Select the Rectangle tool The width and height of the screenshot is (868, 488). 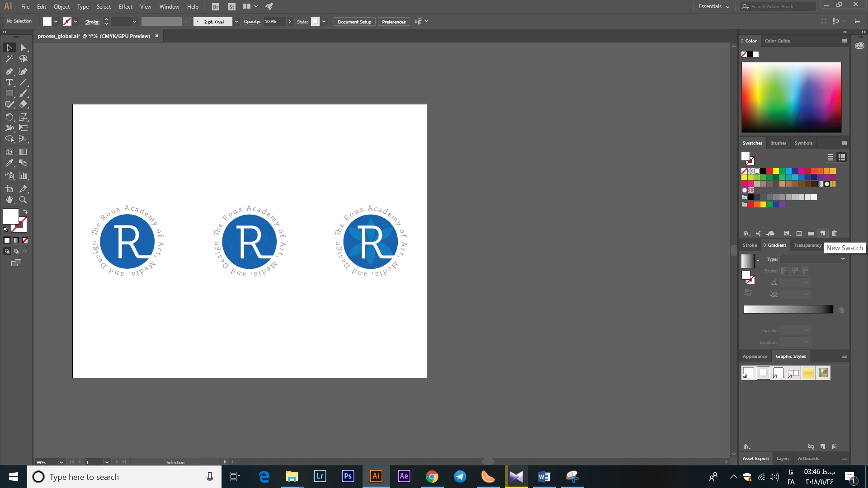(9, 93)
